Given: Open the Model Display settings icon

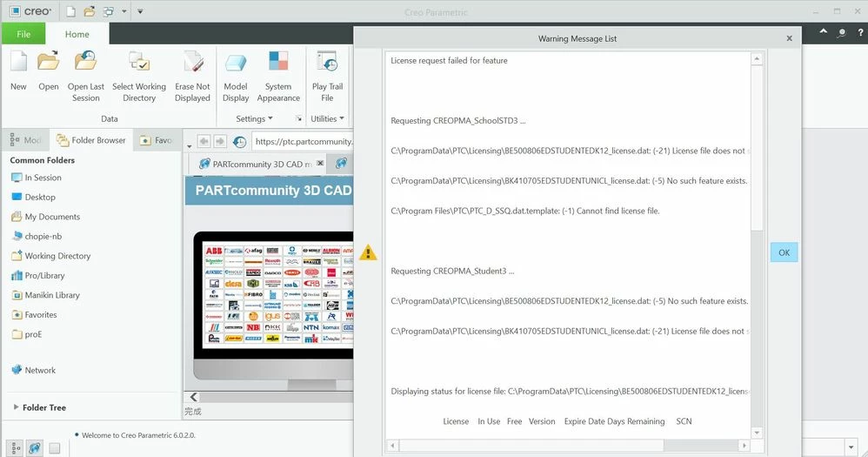Looking at the screenshot, I should 236,77.
